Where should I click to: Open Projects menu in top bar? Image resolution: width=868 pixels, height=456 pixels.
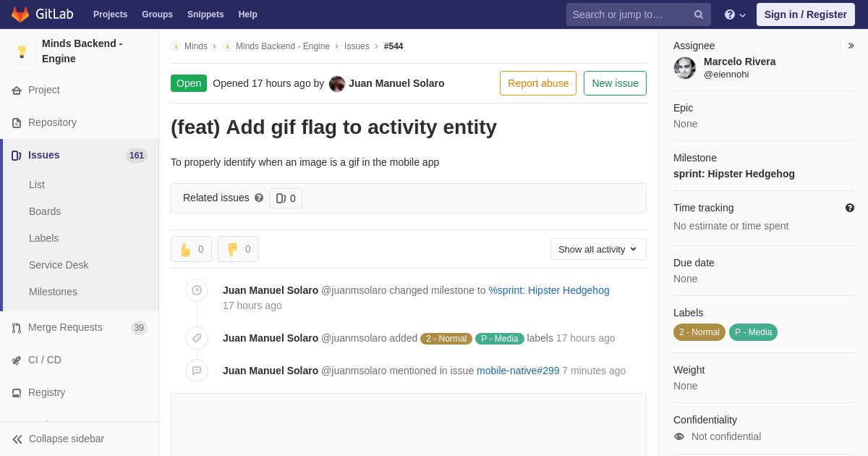point(110,14)
